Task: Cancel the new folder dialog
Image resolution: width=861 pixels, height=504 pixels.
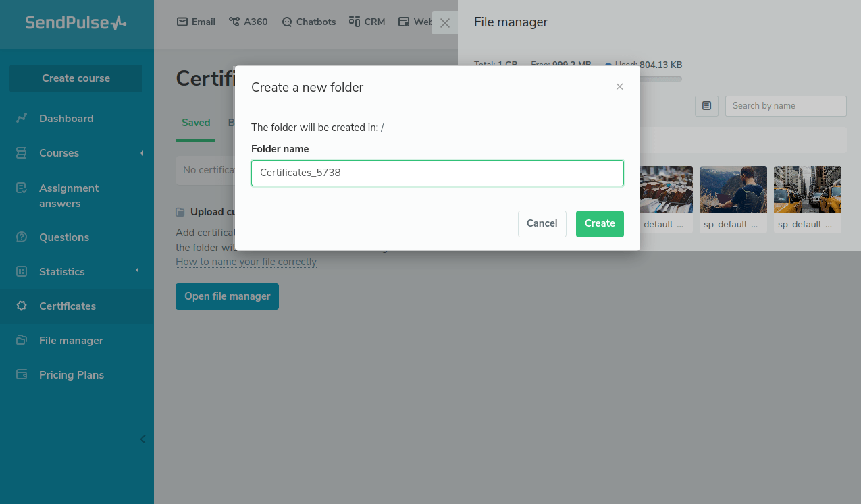Action: [542, 224]
